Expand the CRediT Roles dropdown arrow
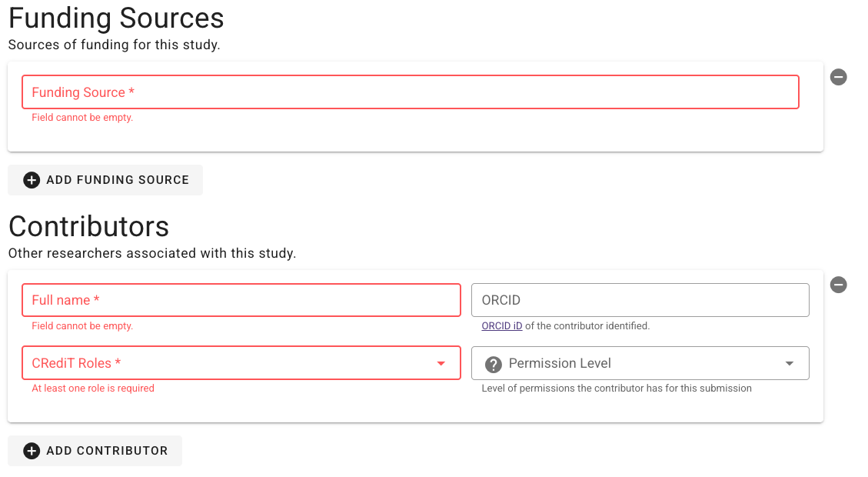 441,363
